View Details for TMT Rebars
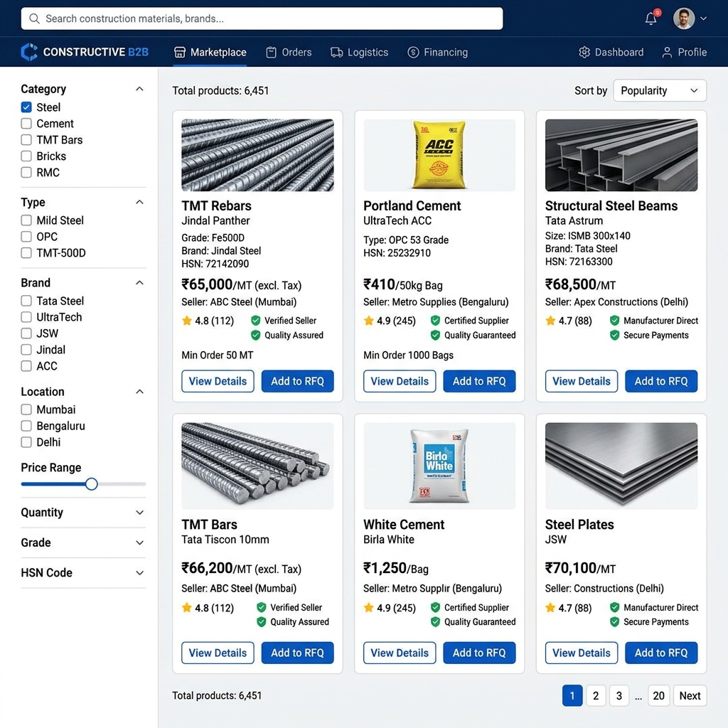 click(x=218, y=381)
